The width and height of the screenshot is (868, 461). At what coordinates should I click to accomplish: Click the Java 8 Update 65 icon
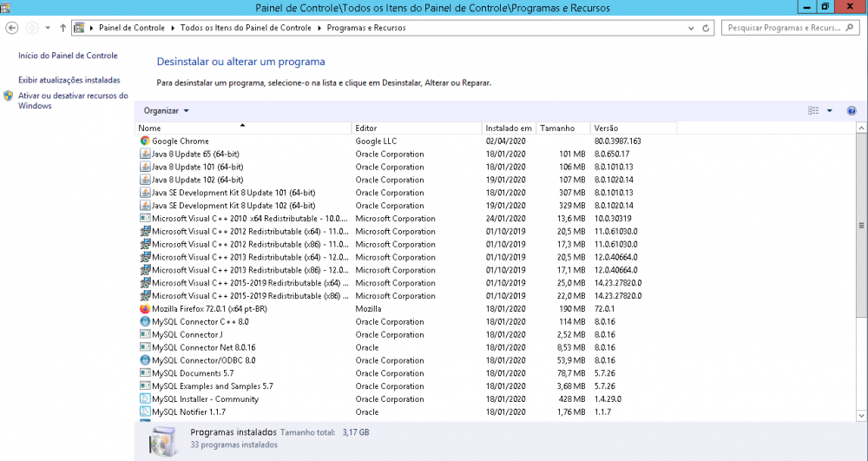tap(145, 154)
